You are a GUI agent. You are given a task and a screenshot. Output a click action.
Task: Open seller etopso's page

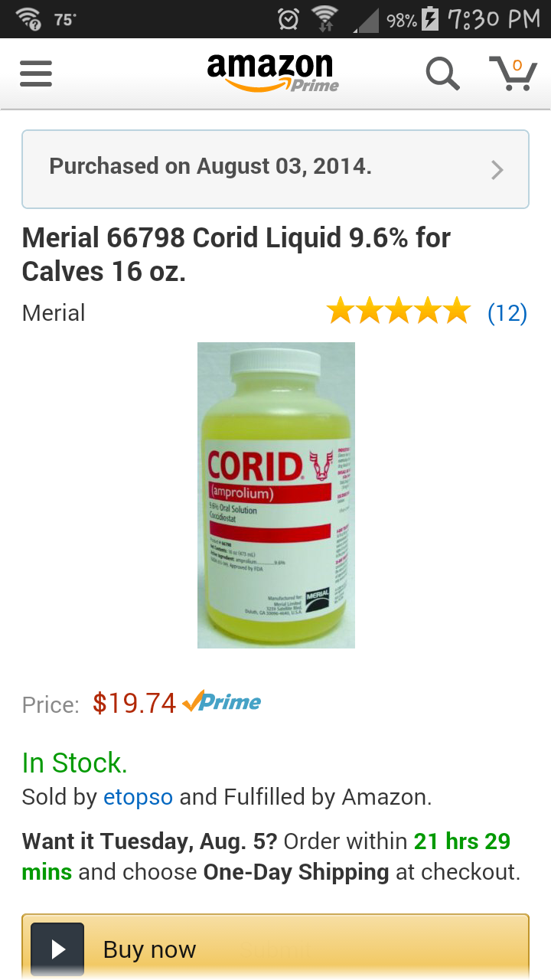(x=139, y=797)
